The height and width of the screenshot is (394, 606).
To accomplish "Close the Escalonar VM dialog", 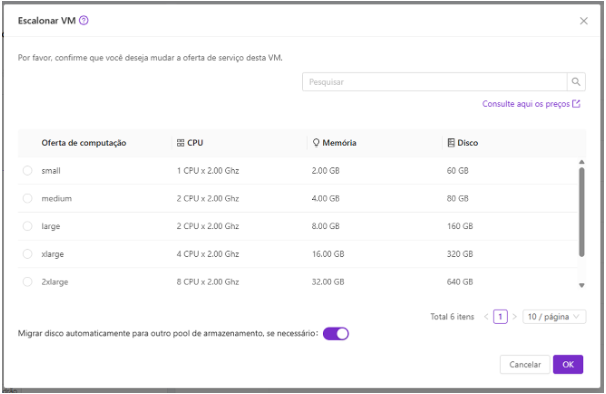I will coord(584,21).
